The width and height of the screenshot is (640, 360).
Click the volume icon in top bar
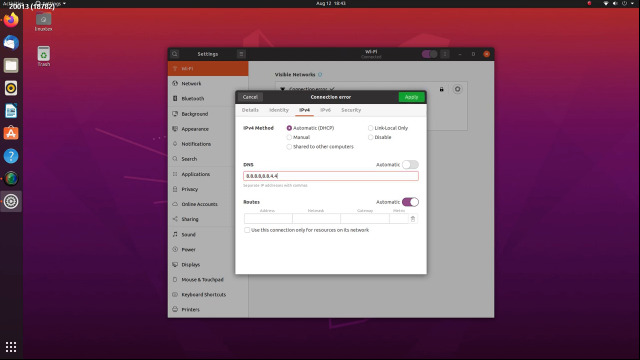tap(615, 3)
